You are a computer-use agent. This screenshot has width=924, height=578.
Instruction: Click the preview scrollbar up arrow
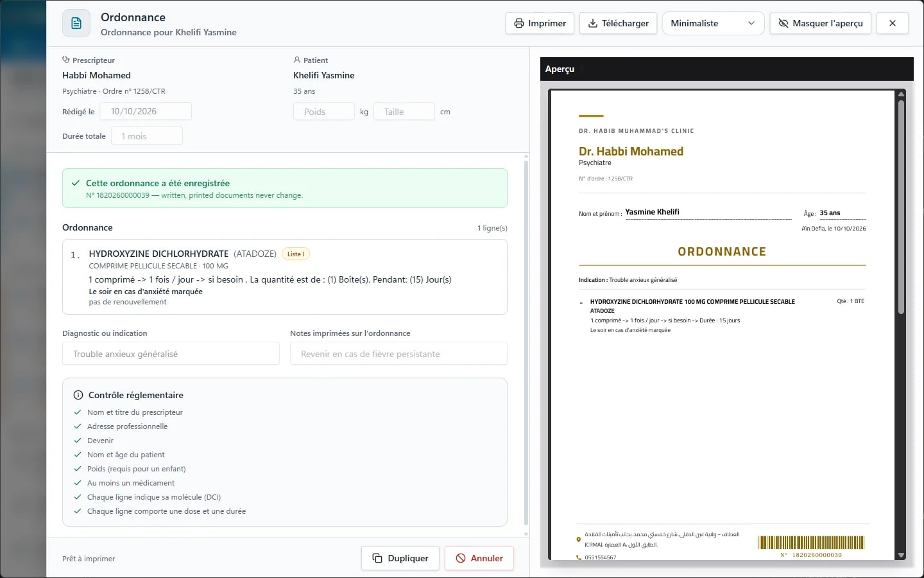point(901,94)
